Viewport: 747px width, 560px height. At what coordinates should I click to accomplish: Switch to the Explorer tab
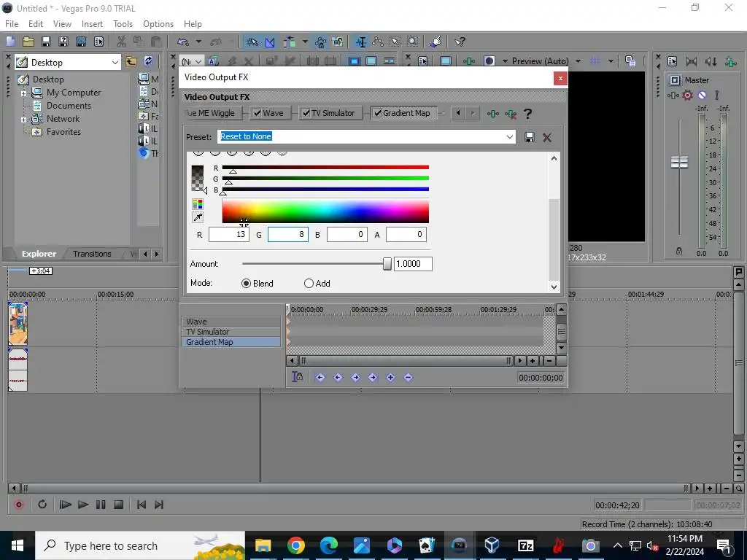(39, 254)
